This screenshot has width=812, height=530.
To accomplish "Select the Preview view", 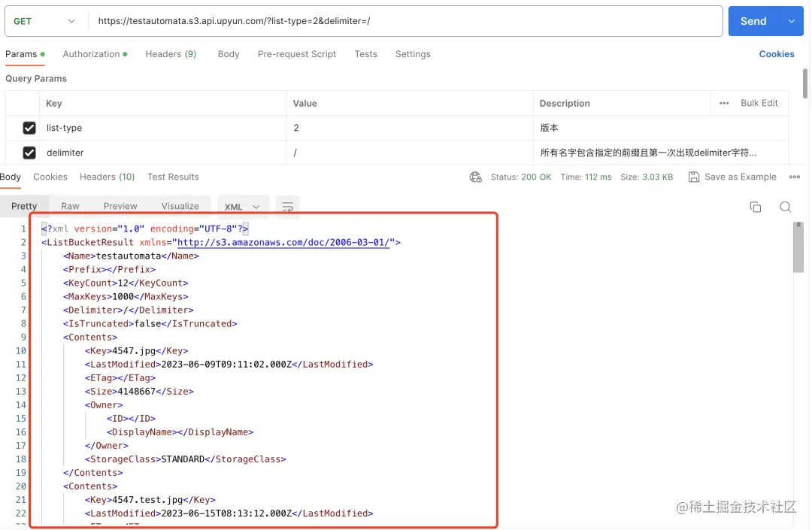I will pyautogui.click(x=120, y=206).
